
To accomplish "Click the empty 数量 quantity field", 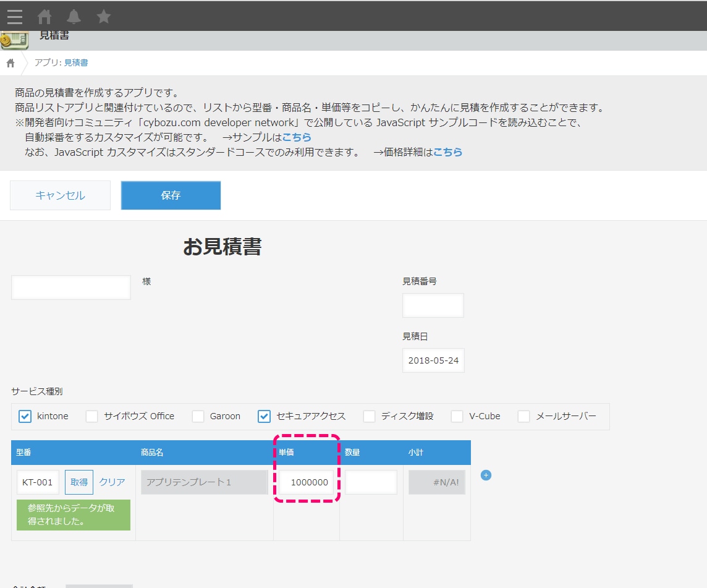I will (x=371, y=482).
